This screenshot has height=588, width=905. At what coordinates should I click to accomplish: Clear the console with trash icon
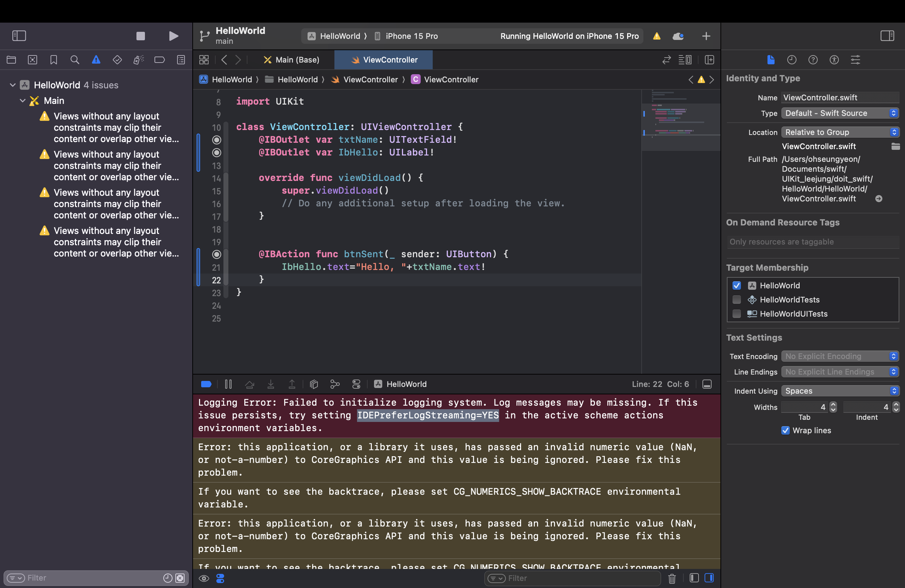[x=672, y=578]
